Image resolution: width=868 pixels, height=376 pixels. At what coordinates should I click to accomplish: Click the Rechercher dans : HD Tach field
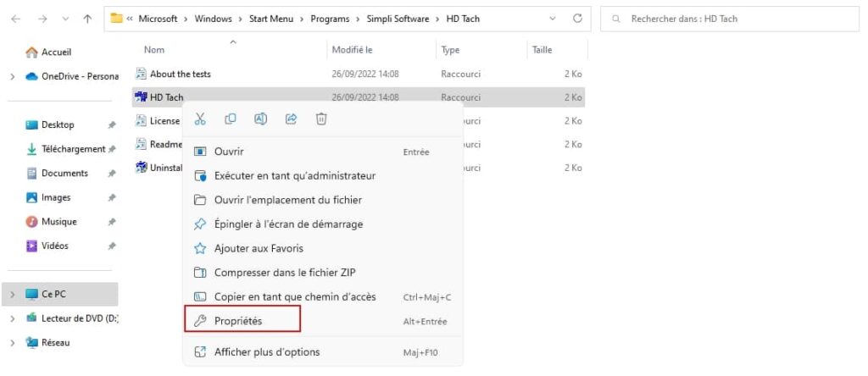point(730,19)
